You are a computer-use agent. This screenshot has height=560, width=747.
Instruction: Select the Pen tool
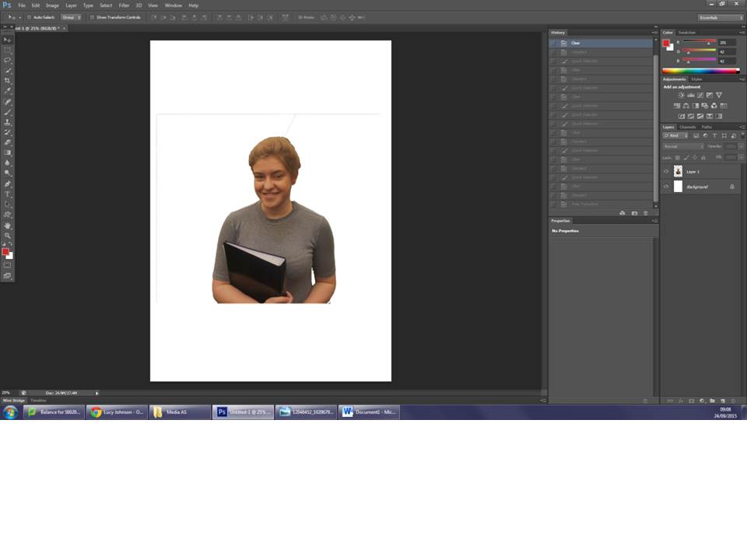[x=7, y=184]
